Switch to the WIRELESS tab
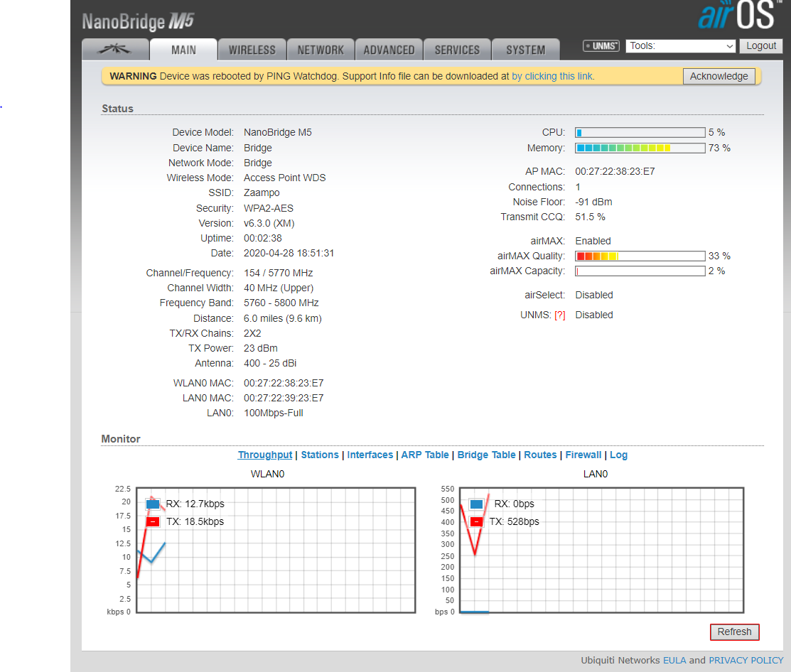 [252, 50]
